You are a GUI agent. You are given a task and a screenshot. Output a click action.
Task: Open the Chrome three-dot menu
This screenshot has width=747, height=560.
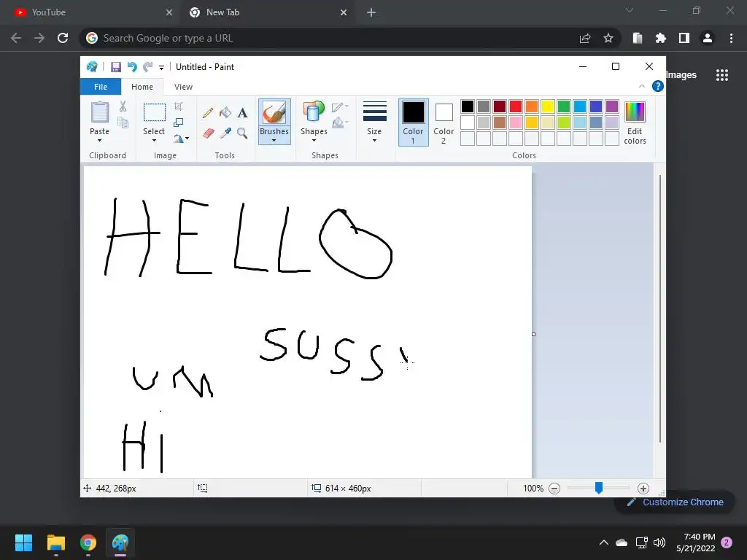coord(731,38)
